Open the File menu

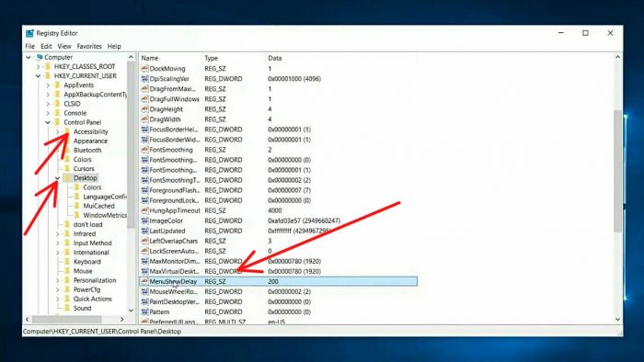(30, 46)
